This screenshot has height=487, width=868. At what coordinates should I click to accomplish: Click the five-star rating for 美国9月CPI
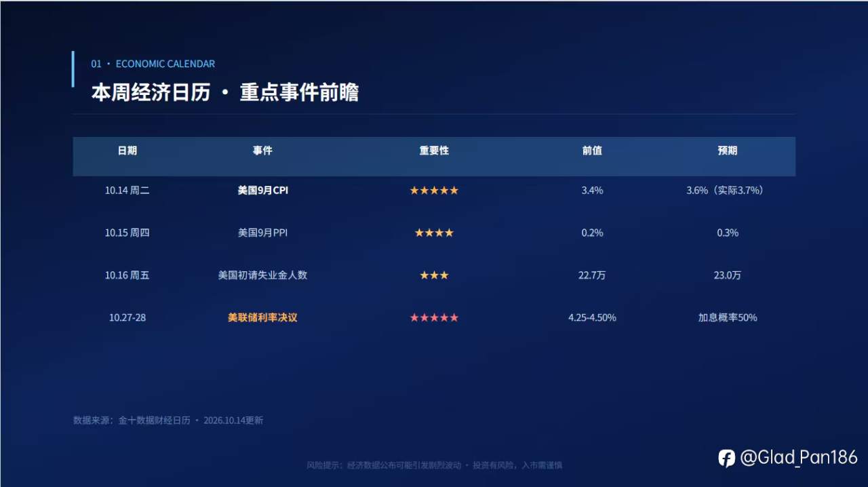(434, 191)
